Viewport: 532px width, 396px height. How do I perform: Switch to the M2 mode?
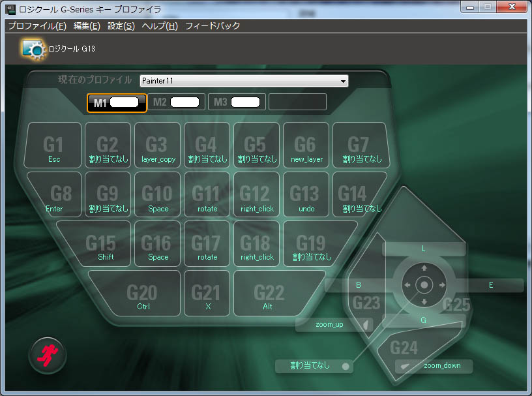177,102
